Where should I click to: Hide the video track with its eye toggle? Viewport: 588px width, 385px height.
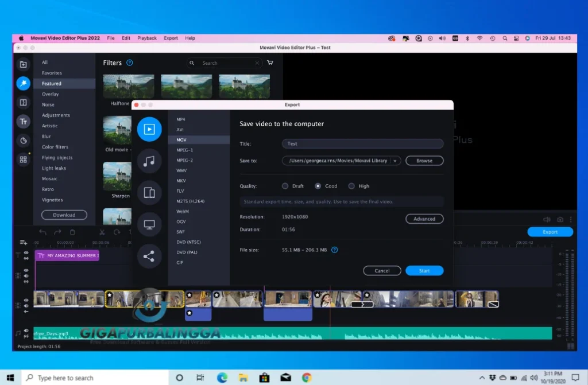click(26, 300)
